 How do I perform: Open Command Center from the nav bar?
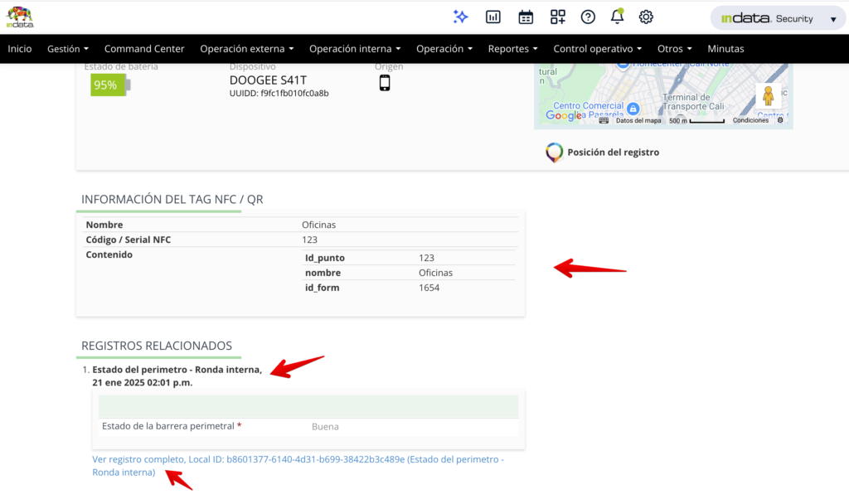pos(144,49)
